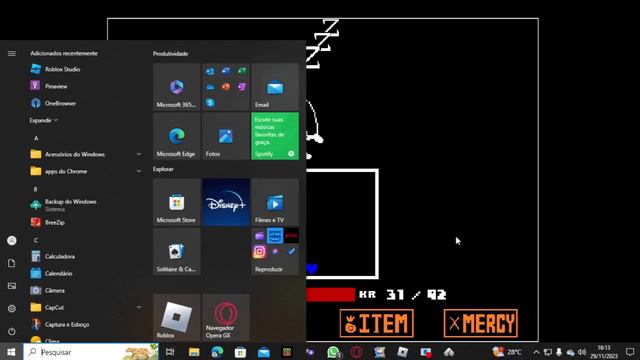Viewport: 640px width, 360px height.
Task: Open Settings gear in Start sidebar
Action: pyautogui.click(x=12, y=309)
